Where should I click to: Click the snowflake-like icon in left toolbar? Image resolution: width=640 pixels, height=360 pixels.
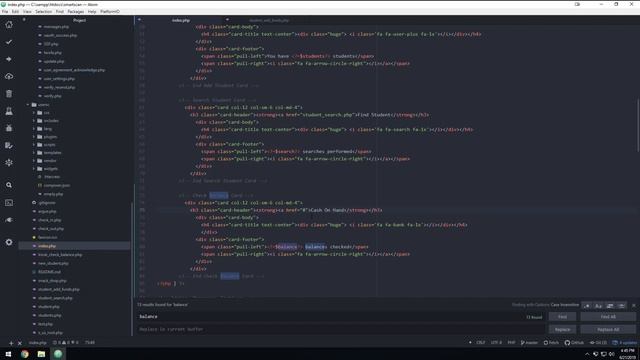point(9,162)
